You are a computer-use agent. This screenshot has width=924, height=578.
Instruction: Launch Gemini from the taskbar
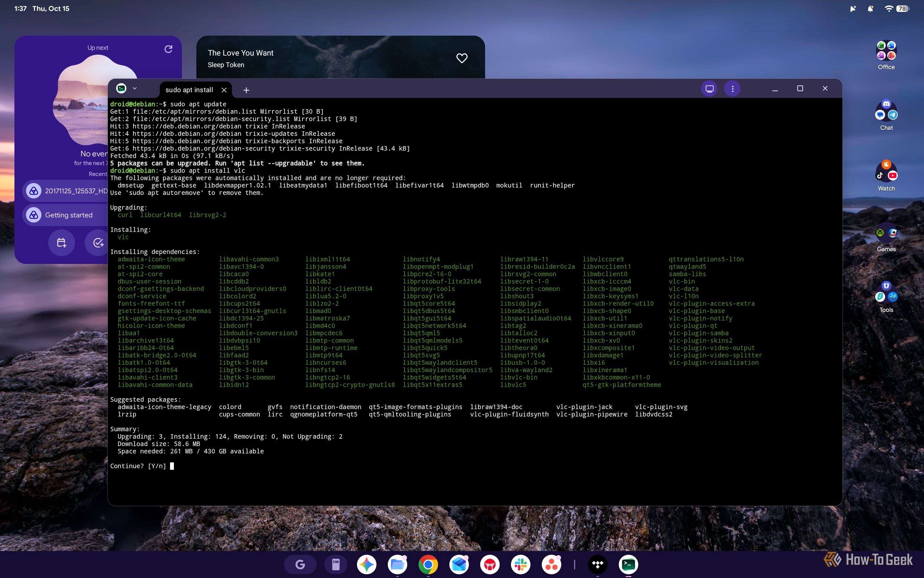[x=366, y=564]
